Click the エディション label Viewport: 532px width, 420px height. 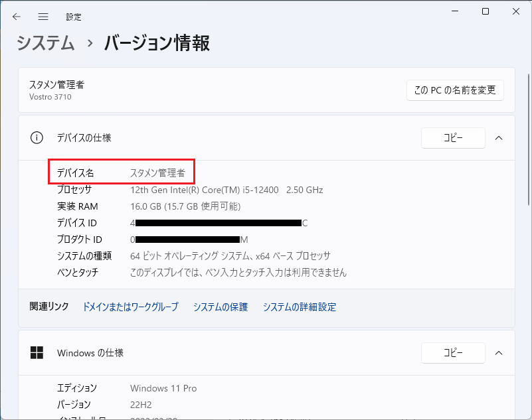pos(77,387)
